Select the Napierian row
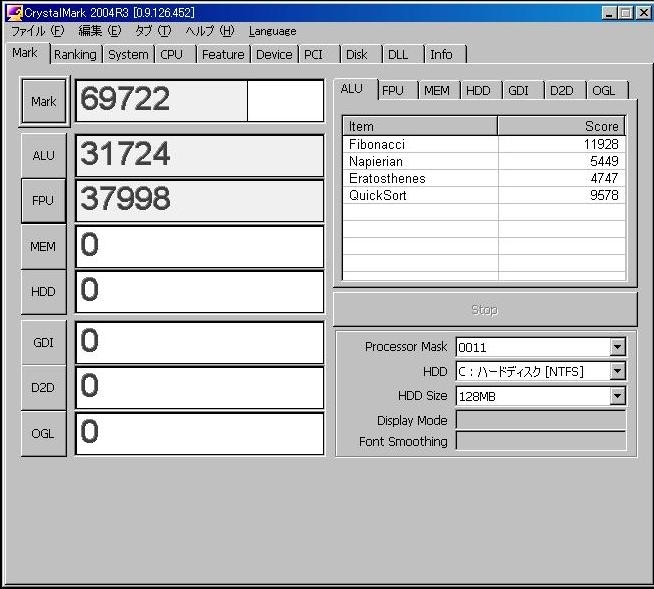 (x=483, y=161)
